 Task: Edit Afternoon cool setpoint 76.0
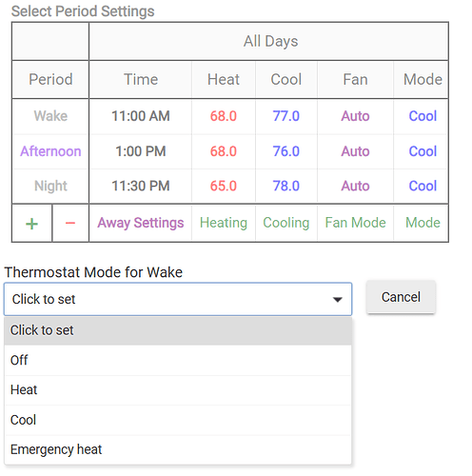[286, 151]
